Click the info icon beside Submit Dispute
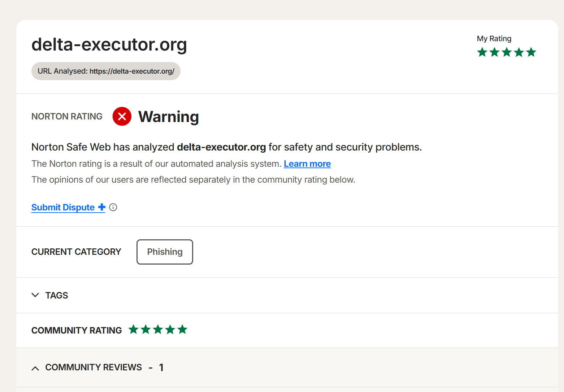Viewport: 564px width, 392px height. (x=113, y=207)
